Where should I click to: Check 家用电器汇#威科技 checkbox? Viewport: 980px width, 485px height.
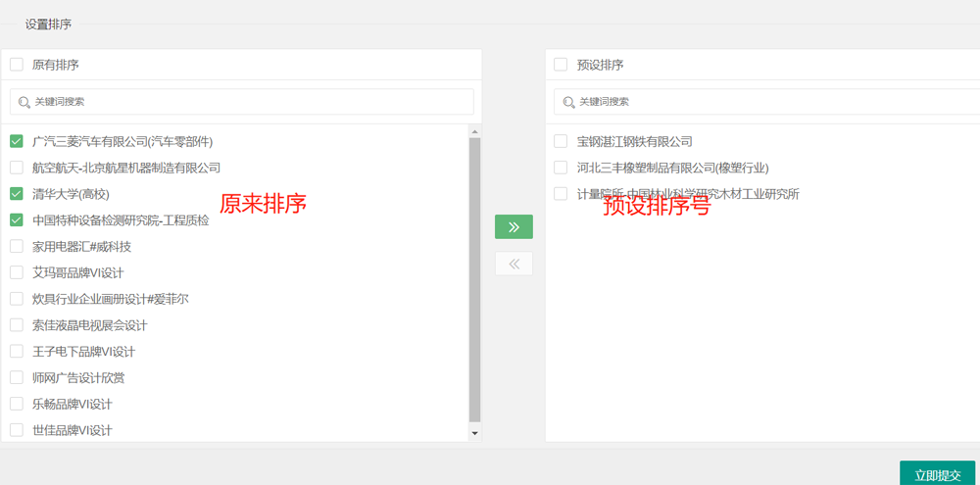tap(17, 246)
